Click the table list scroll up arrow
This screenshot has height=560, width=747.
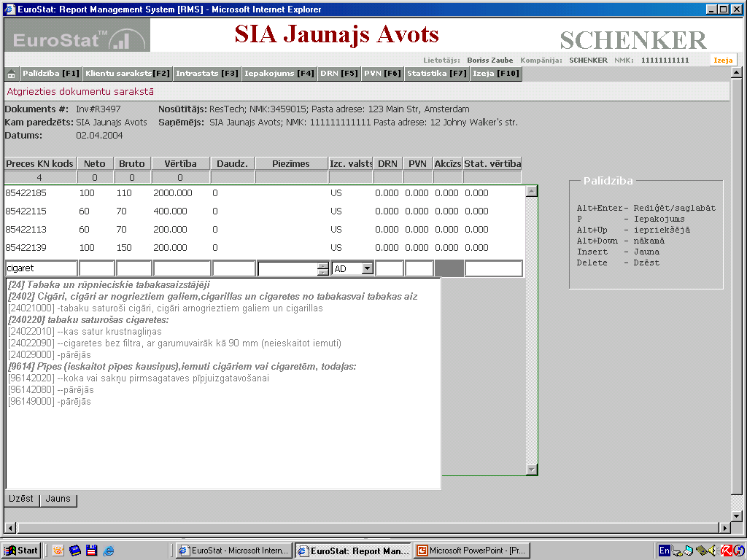pos(532,192)
